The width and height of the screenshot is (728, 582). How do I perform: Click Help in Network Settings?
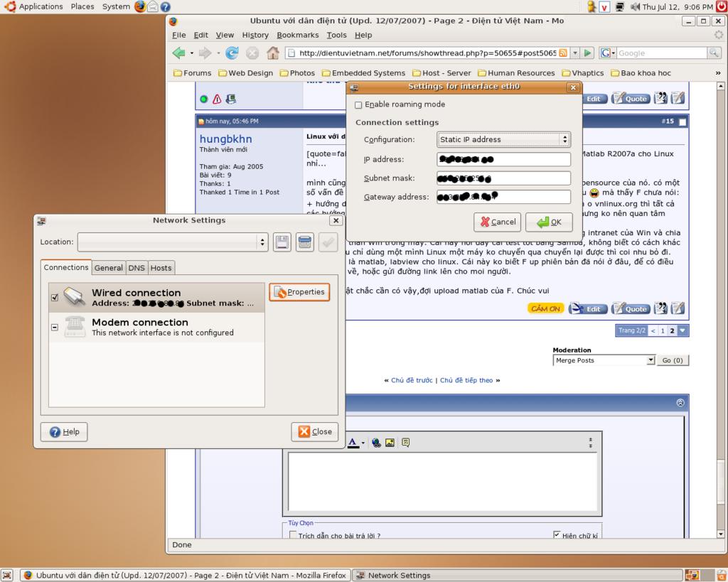pyautogui.click(x=64, y=431)
